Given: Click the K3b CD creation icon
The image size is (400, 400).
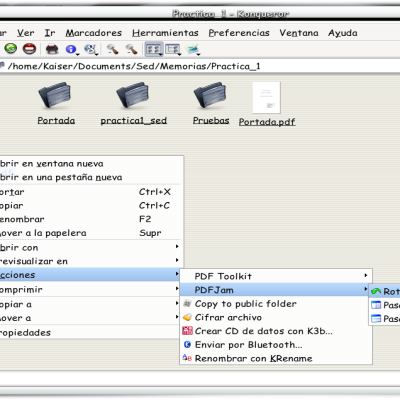Looking at the screenshot, I should pos(187,331).
